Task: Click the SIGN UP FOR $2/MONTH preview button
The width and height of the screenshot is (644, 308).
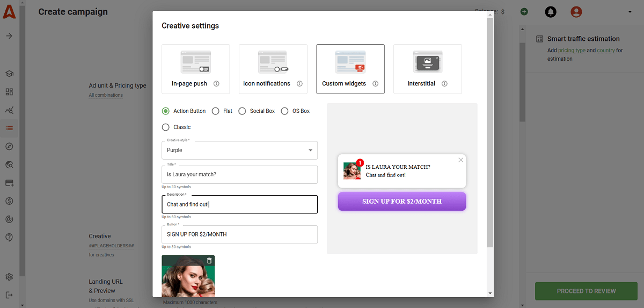Action: coord(402,202)
